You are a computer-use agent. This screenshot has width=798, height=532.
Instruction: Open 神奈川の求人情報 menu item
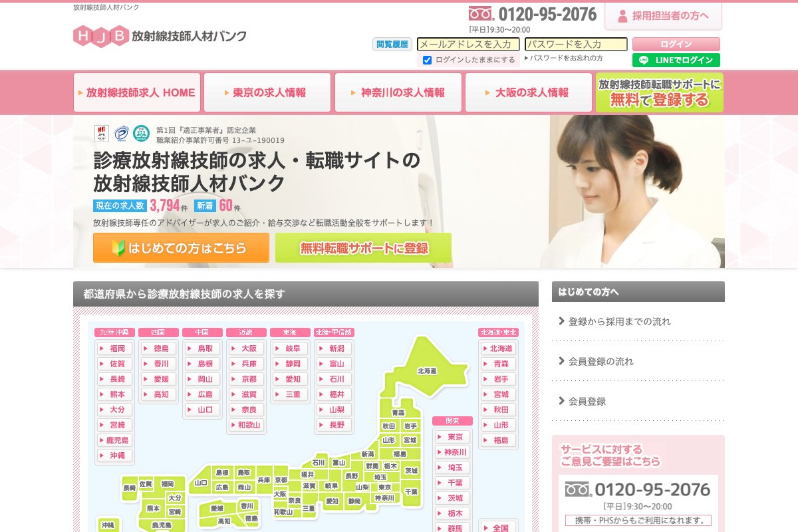coord(398,92)
